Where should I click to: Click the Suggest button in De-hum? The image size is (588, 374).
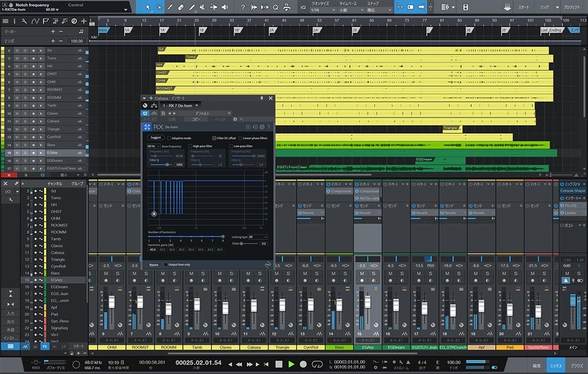click(155, 137)
